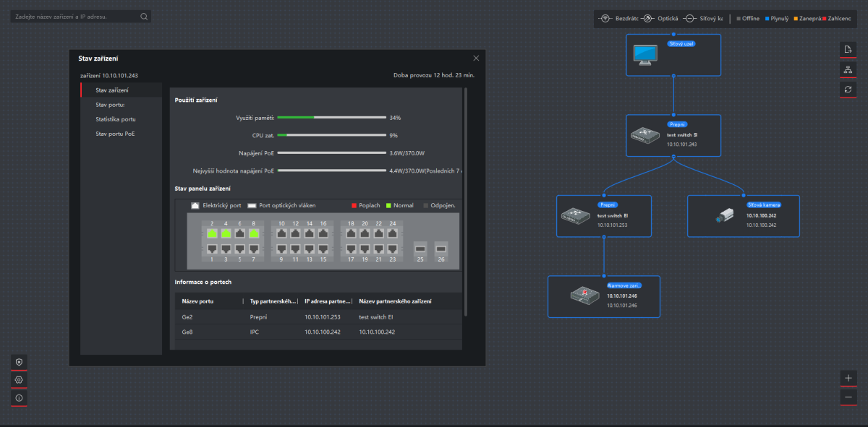The image size is (868, 427).
Task: Click the refresh topology icon
Action: click(848, 90)
